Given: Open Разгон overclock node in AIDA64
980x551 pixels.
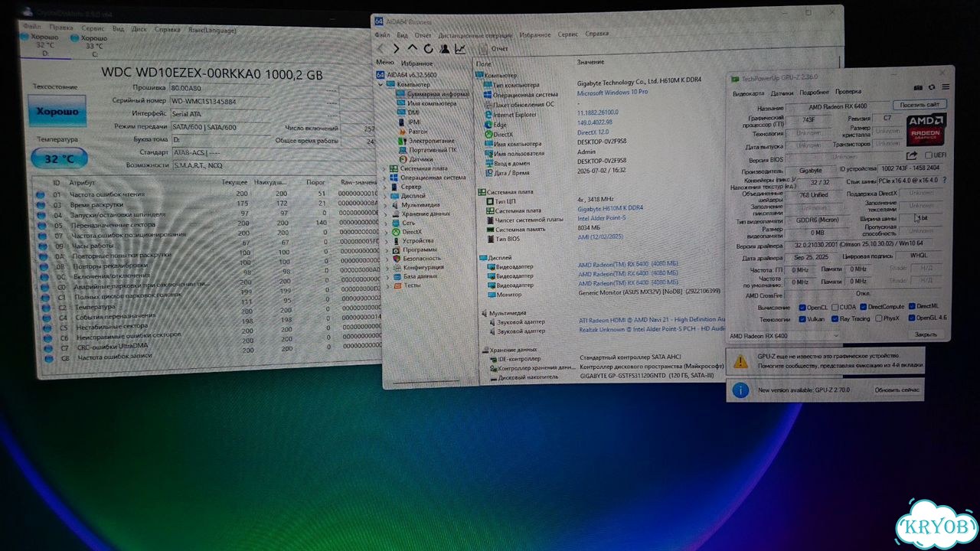Looking at the screenshot, I should [x=413, y=132].
